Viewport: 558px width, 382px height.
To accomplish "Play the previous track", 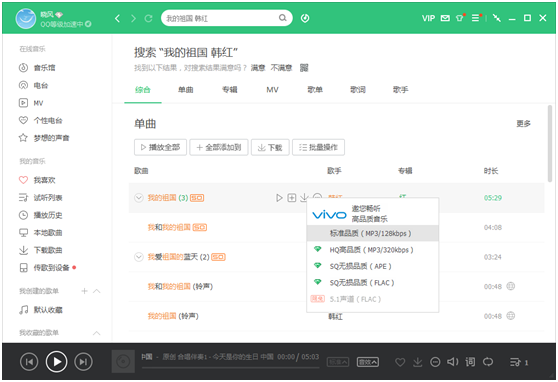I will pyautogui.click(x=29, y=362).
